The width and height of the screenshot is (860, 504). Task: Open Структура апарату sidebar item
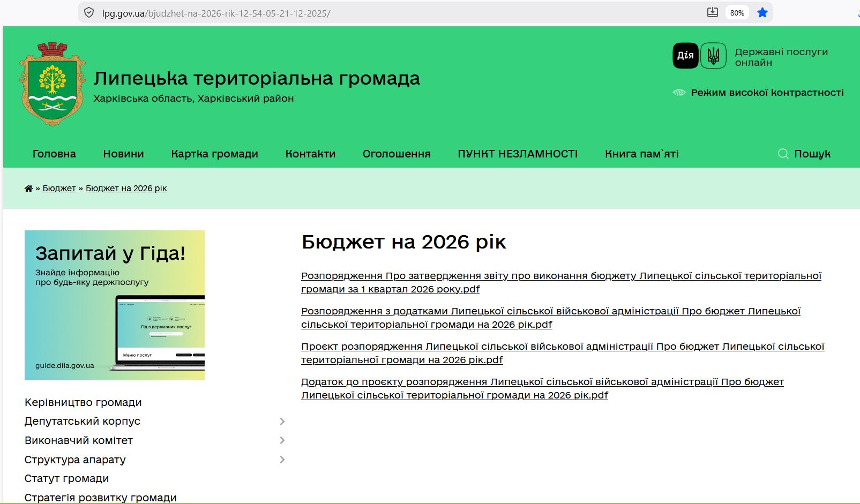[75, 460]
